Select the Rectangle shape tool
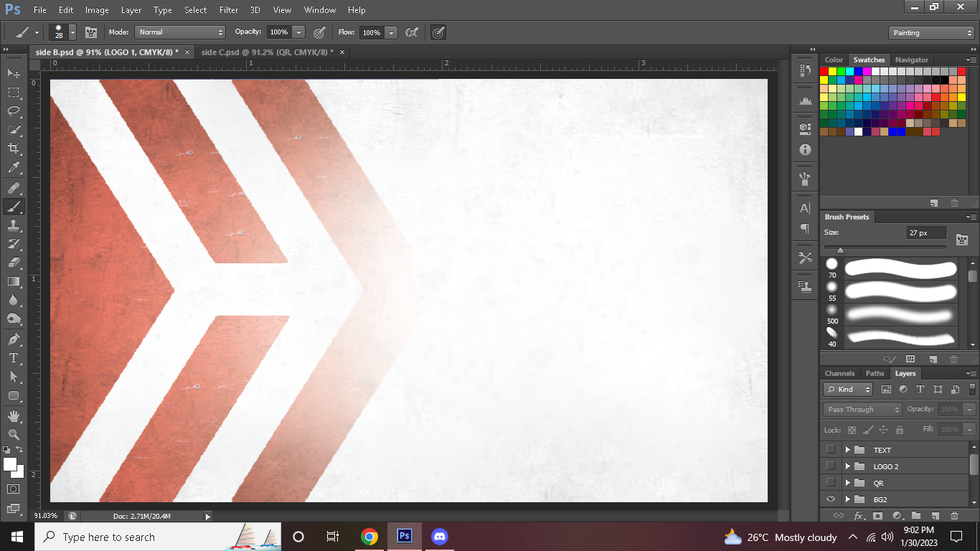 pyautogui.click(x=14, y=395)
